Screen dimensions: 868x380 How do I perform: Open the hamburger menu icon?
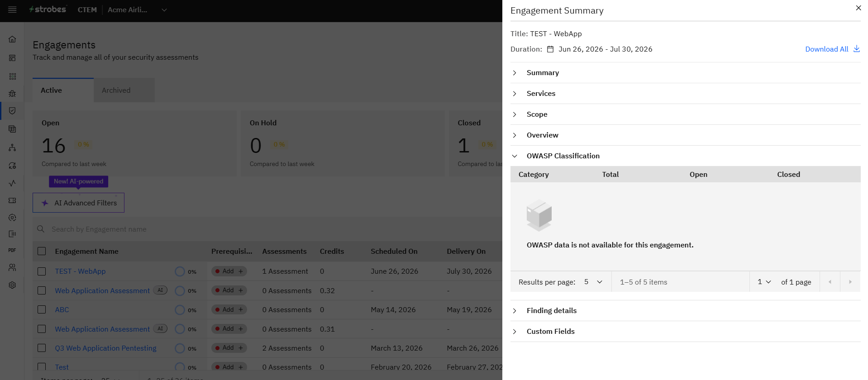pyautogui.click(x=12, y=10)
